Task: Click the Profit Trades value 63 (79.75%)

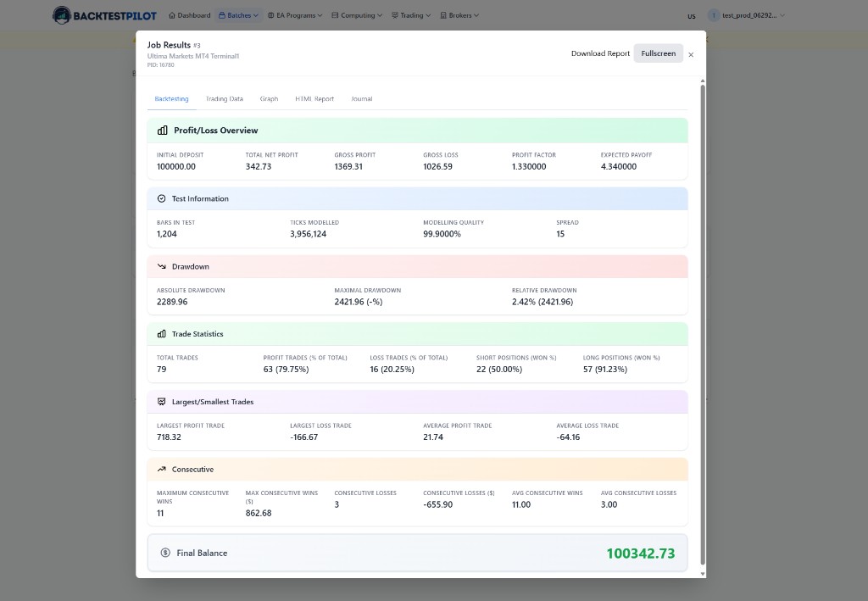Action: click(286, 369)
